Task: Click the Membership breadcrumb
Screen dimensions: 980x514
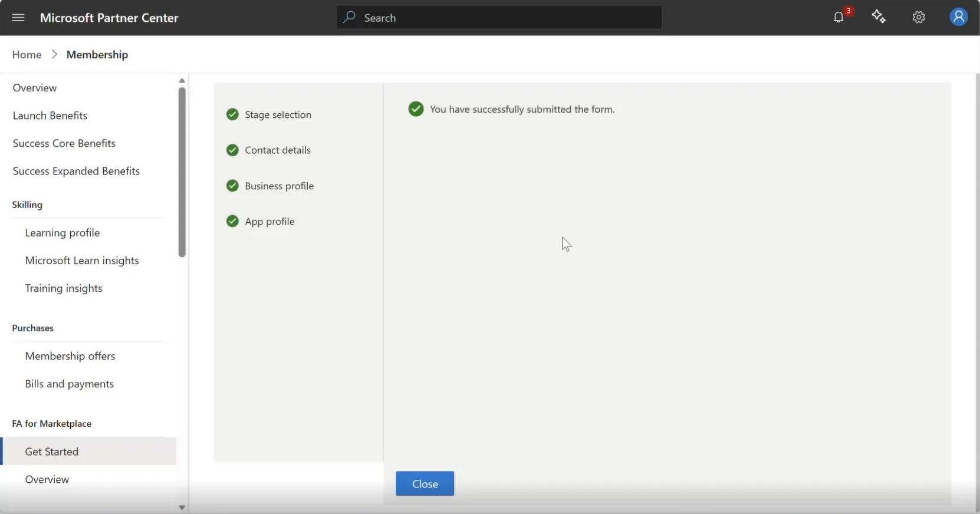Action: point(97,54)
